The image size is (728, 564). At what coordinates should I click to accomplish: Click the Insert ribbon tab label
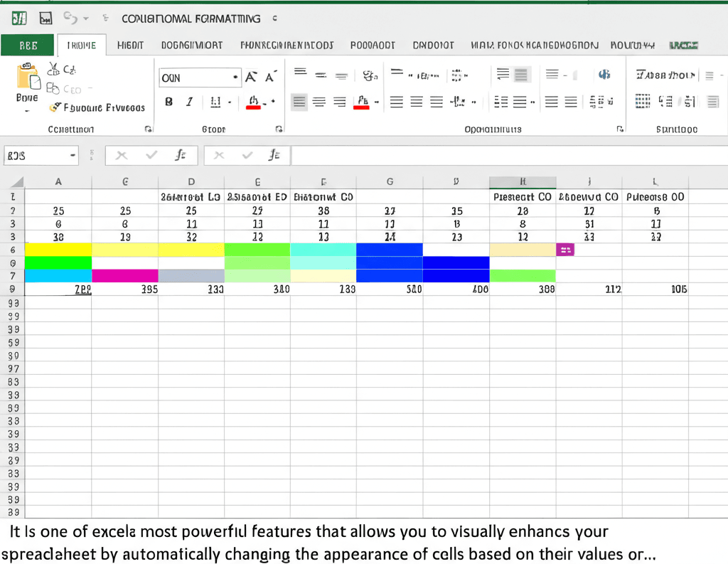point(129,45)
